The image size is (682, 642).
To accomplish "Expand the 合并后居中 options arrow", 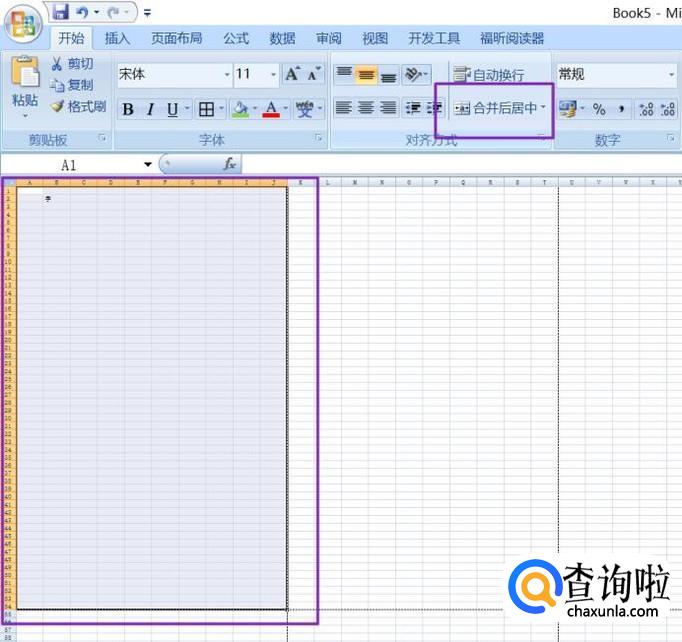I will (x=543, y=107).
